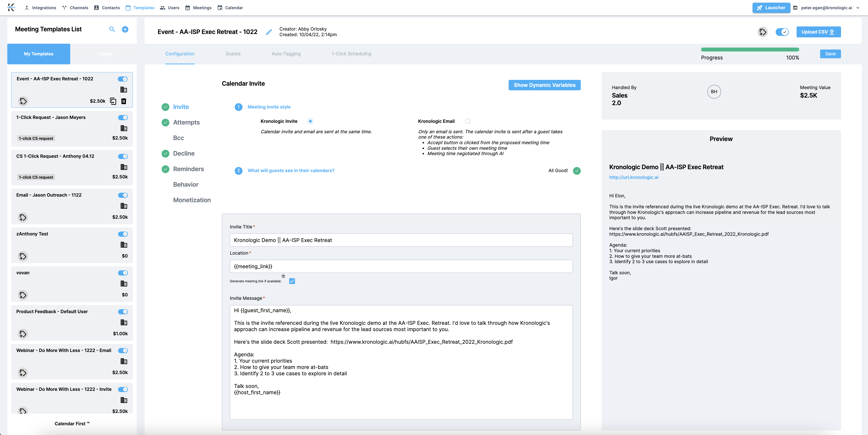Click building icon on AA-ISP Exec Retreat card

click(x=124, y=90)
